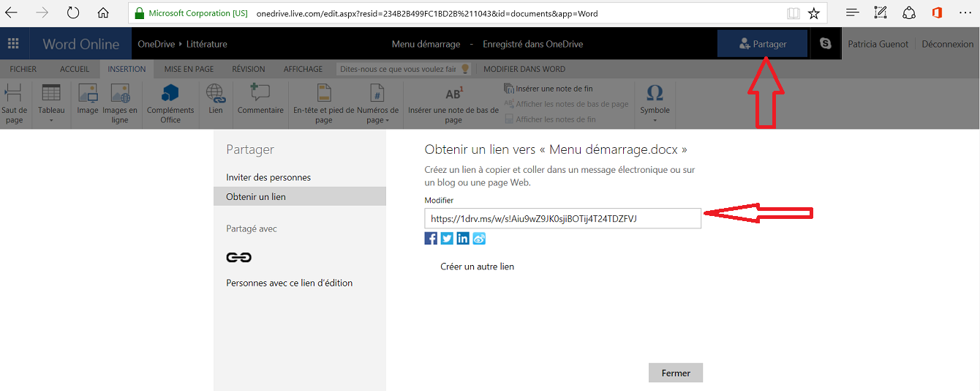
Task: Open the Symbole omega dropdown
Action: [x=655, y=103]
